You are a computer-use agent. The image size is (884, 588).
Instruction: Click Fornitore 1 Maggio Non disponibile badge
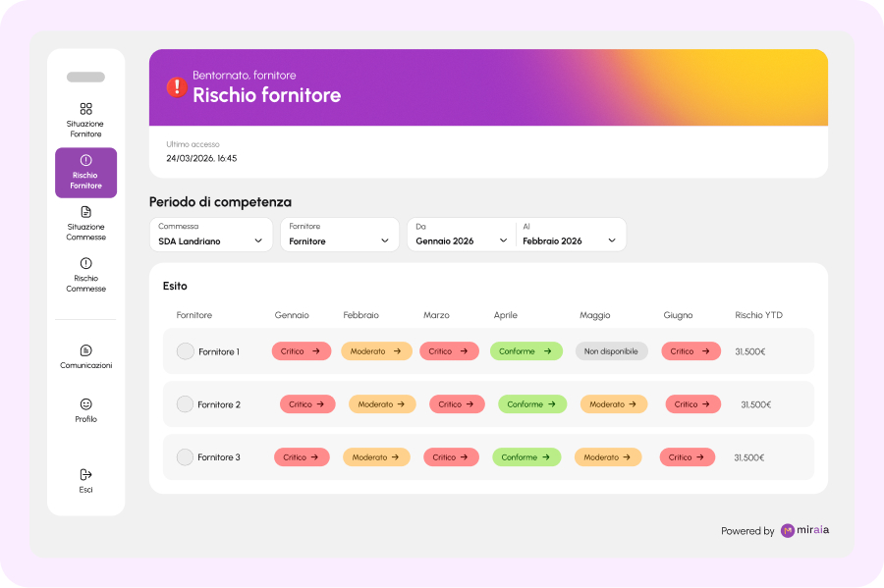(x=611, y=350)
